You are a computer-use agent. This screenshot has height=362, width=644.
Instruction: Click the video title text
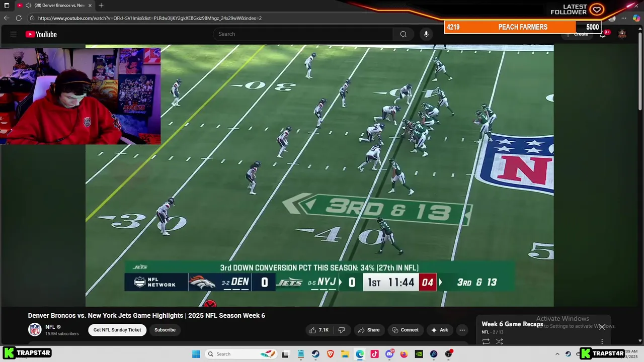tap(146, 315)
